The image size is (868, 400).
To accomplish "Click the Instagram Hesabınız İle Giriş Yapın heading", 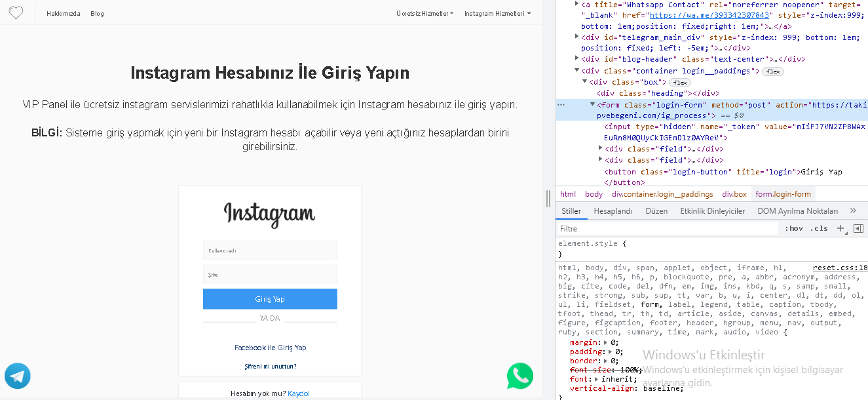I will point(270,72).
